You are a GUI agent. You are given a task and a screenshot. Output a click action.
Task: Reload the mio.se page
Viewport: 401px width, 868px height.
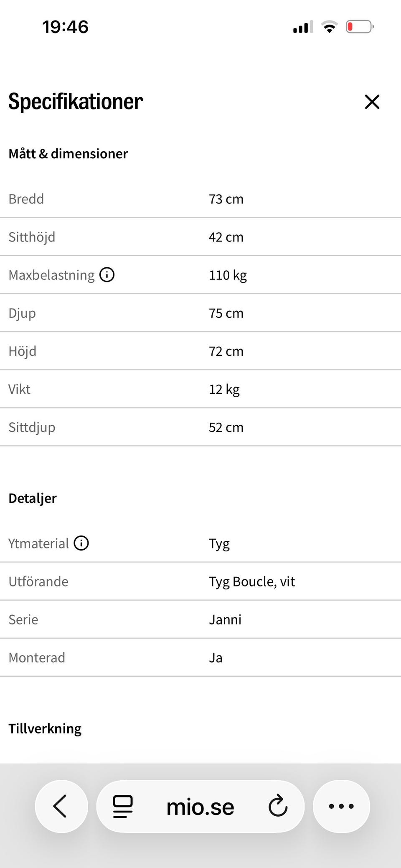pyautogui.click(x=278, y=806)
